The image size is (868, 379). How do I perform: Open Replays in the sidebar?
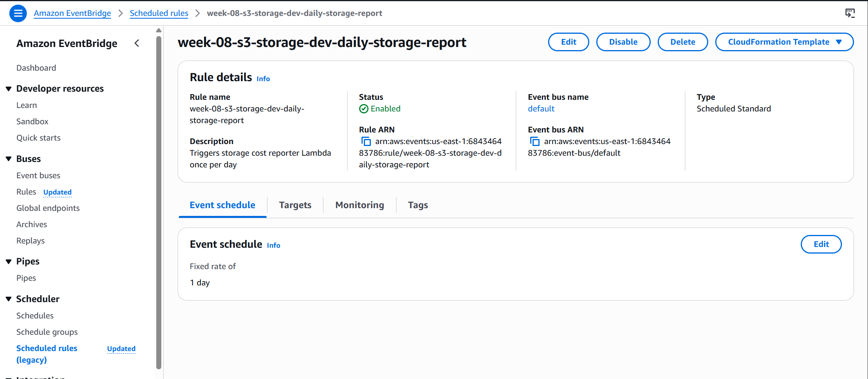(x=30, y=241)
